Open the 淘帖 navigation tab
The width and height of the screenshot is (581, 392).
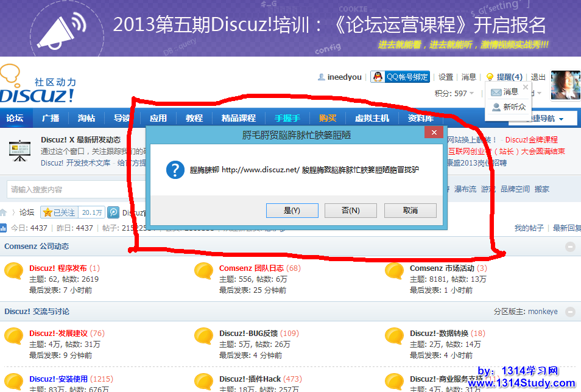[86, 118]
